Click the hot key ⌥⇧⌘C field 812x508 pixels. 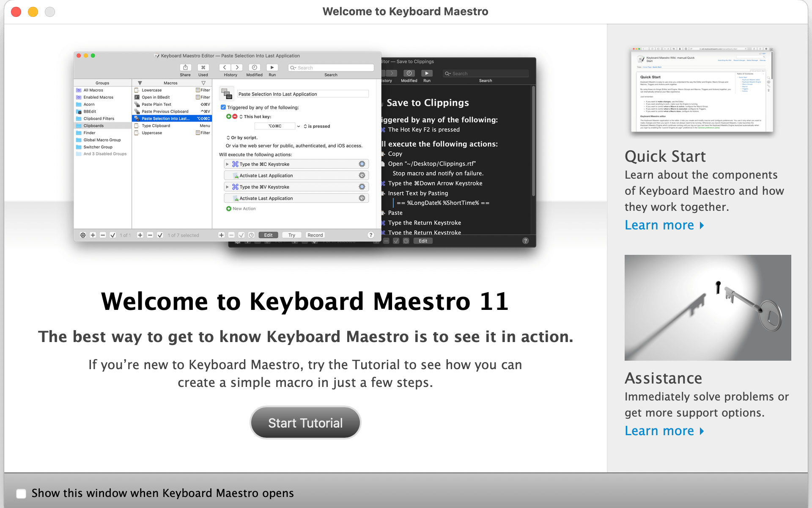(275, 126)
